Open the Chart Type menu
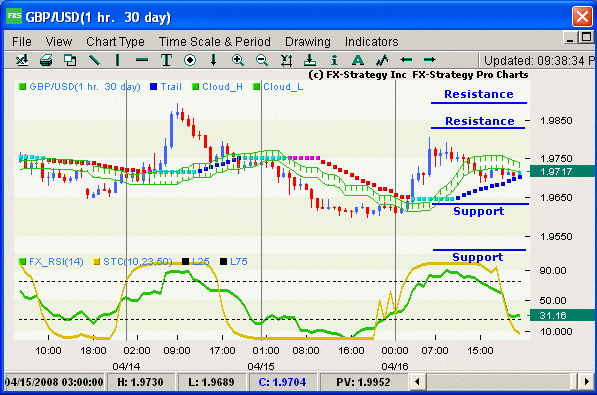Viewport: 597px width, 395px height. click(x=115, y=42)
